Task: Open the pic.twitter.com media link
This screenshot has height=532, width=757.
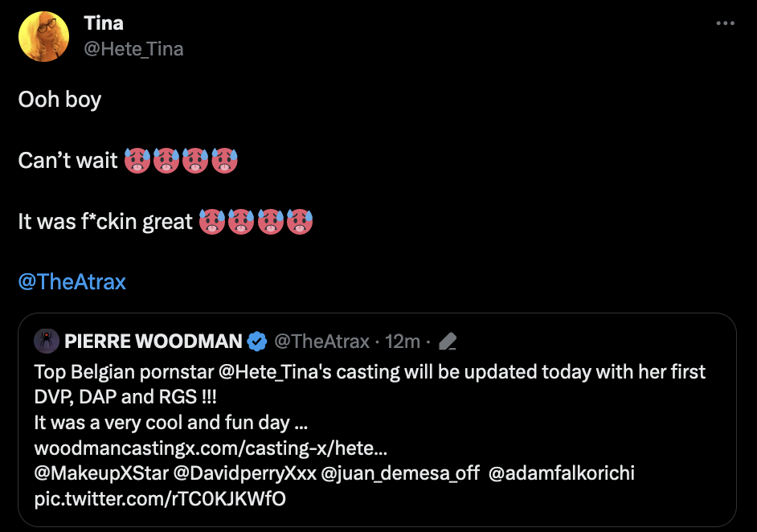Action: [x=160, y=499]
